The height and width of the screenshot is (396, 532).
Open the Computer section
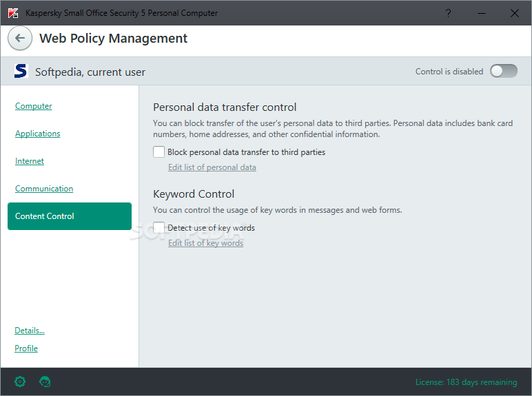(x=34, y=106)
